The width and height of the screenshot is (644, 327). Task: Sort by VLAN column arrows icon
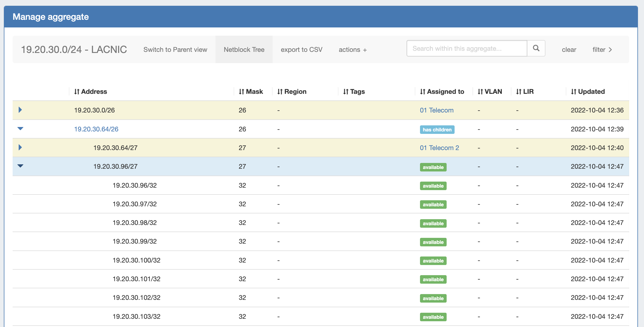click(480, 92)
